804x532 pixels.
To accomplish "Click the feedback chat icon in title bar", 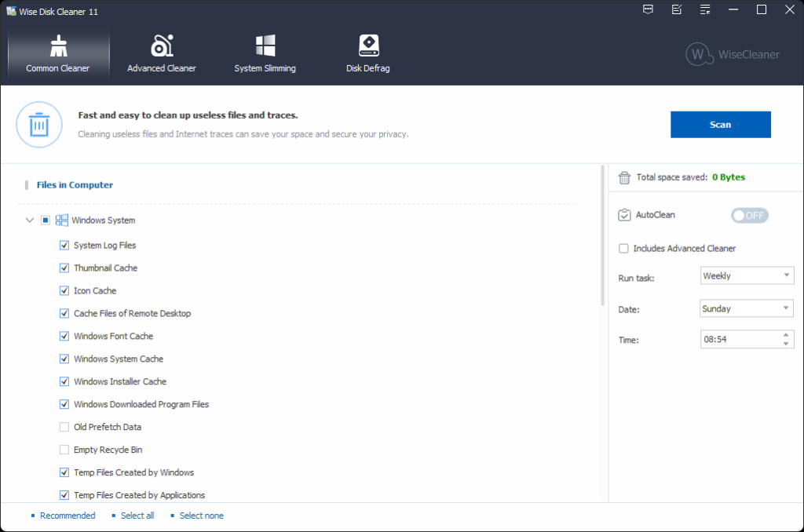I will pyautogui.click(x=648, y=9).
